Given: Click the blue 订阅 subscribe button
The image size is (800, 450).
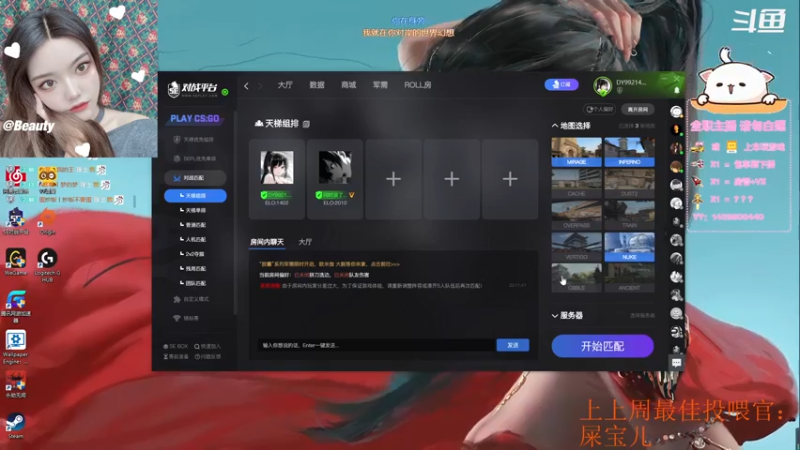Looking at the screenshot, I should click(561, 85).
